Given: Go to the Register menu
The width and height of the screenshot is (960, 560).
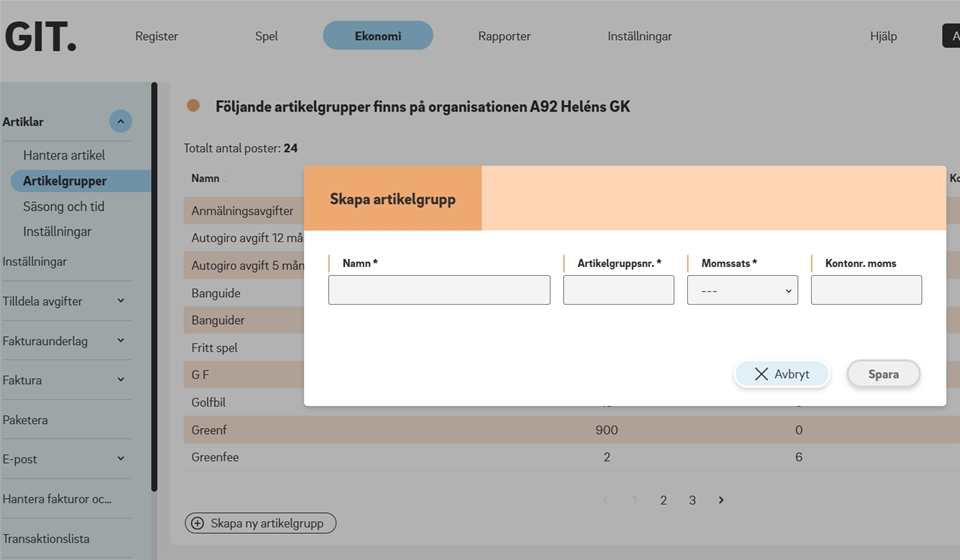Looking at the screenshot, I should 156,36.
